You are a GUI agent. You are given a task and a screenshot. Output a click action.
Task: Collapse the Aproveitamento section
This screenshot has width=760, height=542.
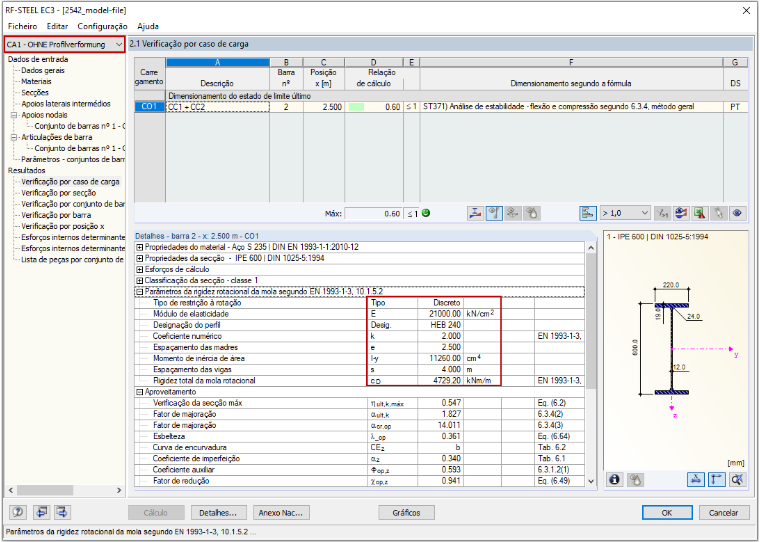[x=140, y=392]
